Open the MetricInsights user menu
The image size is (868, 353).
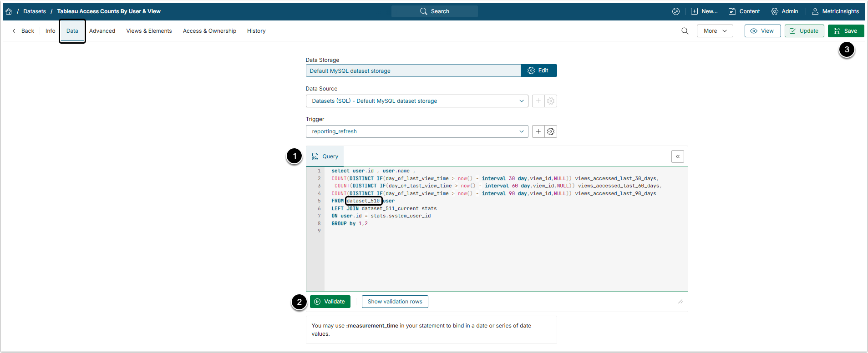coord(836,11)
